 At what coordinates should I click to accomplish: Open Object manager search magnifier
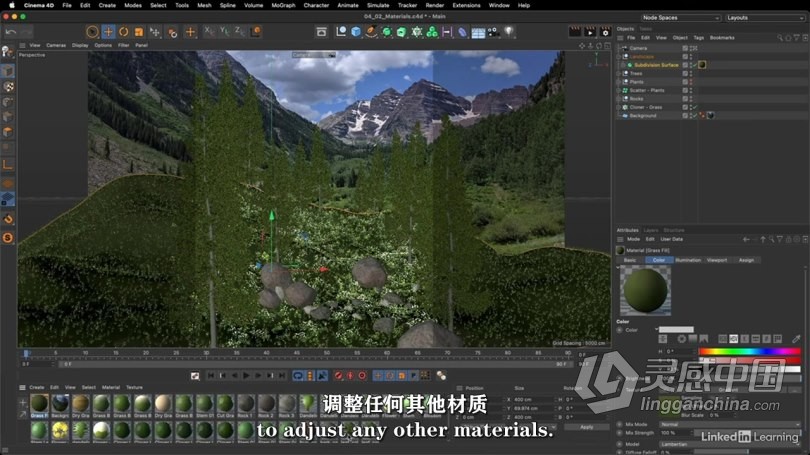pyautogui.click(x=780, y=38)
